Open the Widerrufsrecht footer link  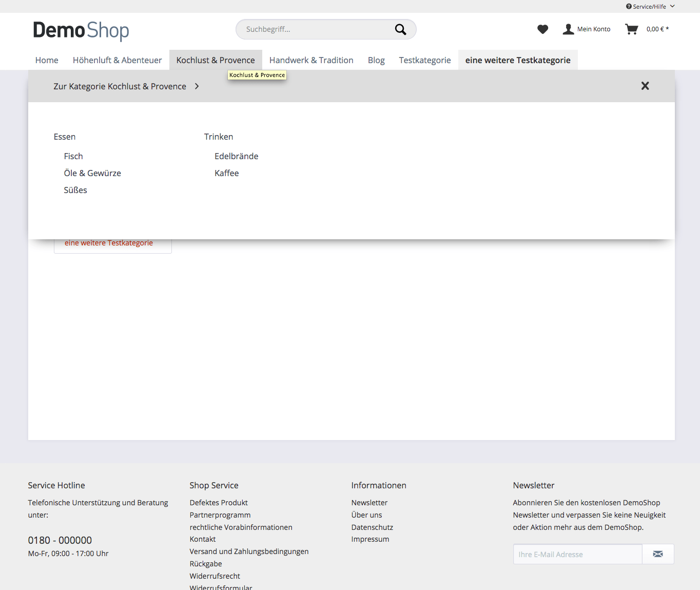[215, 576]
